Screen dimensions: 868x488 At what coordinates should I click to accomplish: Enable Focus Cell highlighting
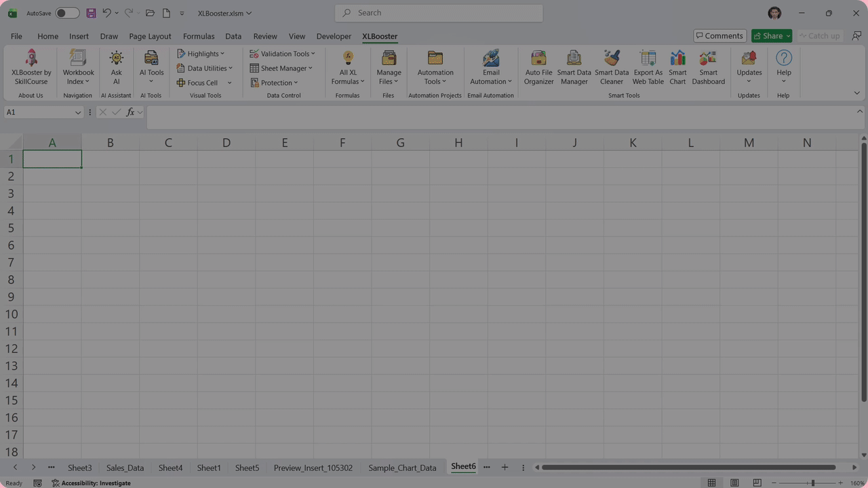click(201, 82)
